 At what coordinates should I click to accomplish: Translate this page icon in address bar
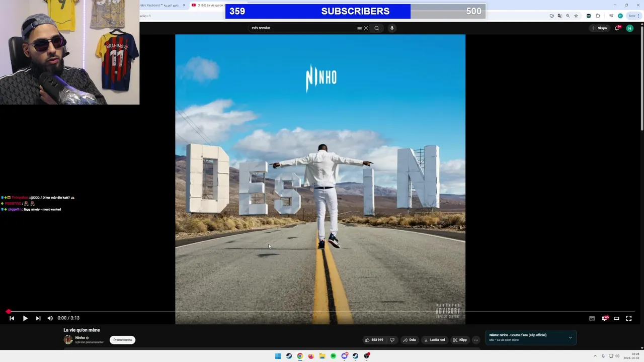pyautogui.click(x=559, y=16)
